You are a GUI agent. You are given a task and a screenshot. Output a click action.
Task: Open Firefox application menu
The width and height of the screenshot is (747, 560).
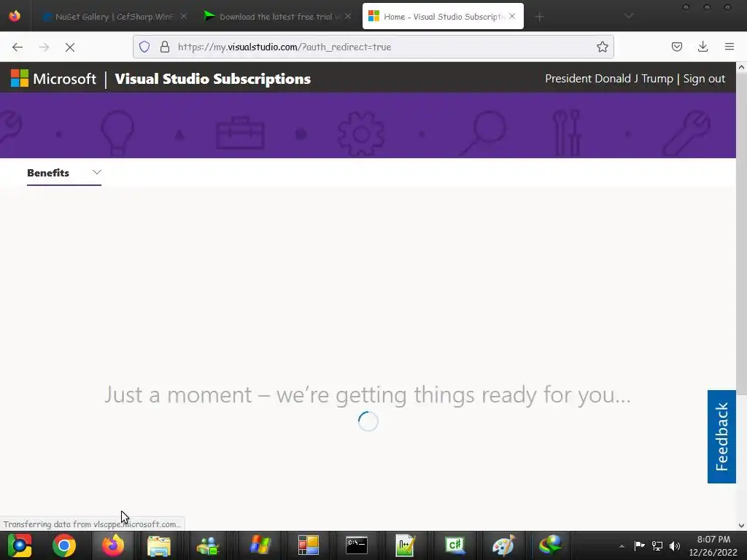[x=729, y=47]
